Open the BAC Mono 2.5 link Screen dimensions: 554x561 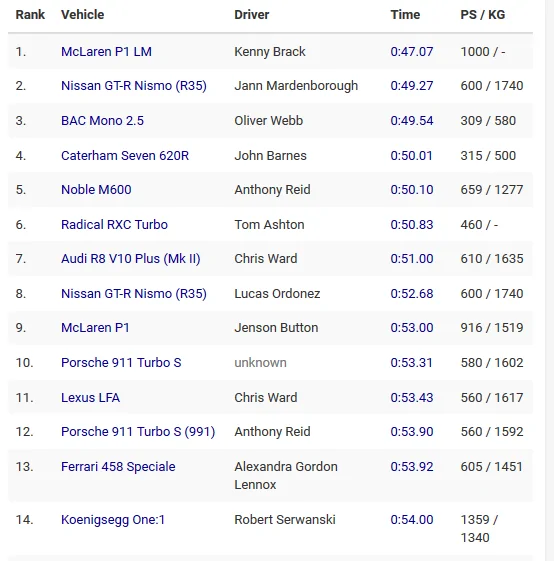(102, 121)
